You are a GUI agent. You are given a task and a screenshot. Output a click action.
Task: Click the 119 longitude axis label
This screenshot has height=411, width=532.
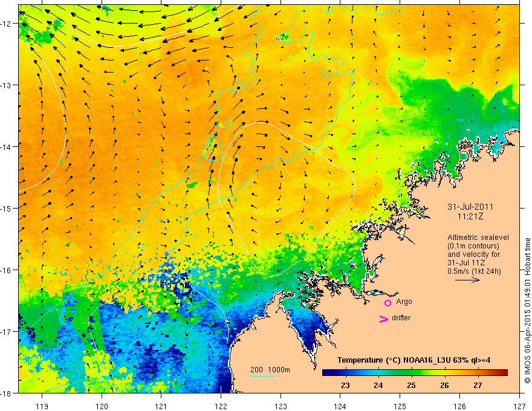(42, 406)
